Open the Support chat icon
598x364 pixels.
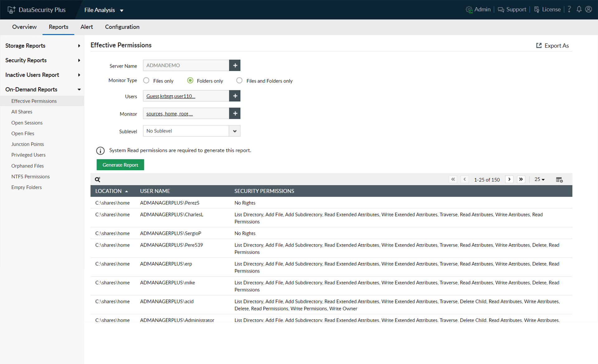pos(501,9)
